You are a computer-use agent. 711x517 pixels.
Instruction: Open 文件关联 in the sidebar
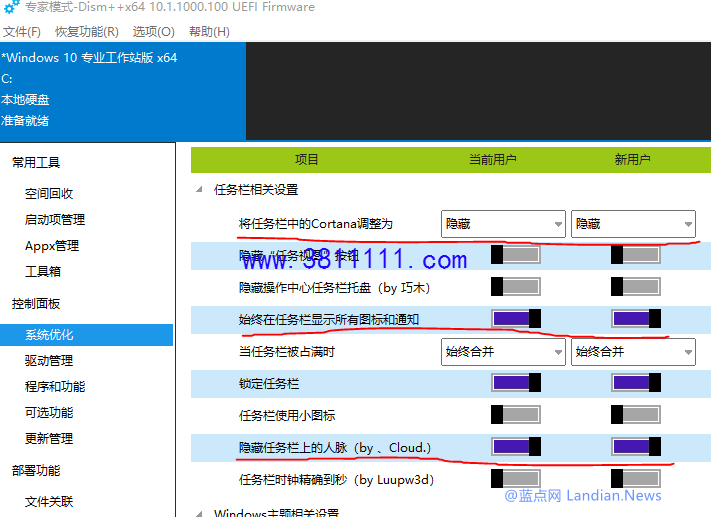coord(49,501)
